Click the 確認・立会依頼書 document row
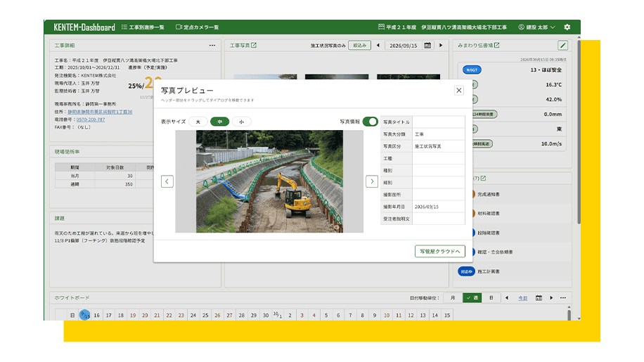Viewport: 644px width, 362px height. (x=522, y=252)
